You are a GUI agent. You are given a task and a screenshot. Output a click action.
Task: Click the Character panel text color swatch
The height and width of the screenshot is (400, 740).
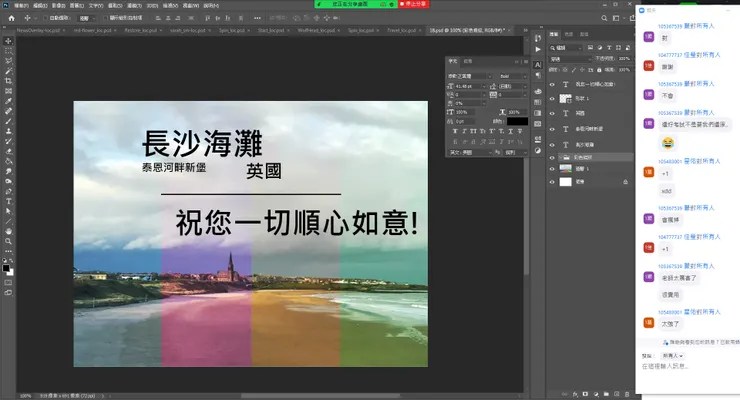pos(517,121)
